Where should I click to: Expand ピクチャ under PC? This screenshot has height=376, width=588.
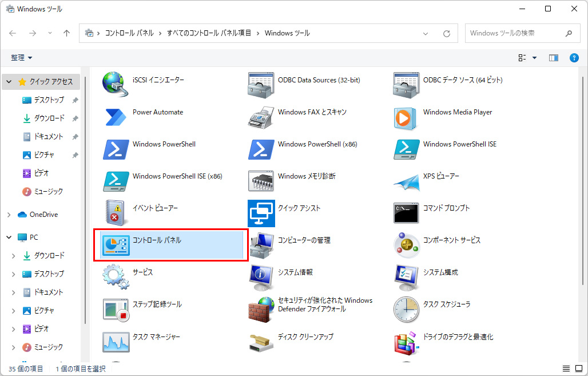coord(14,311)
